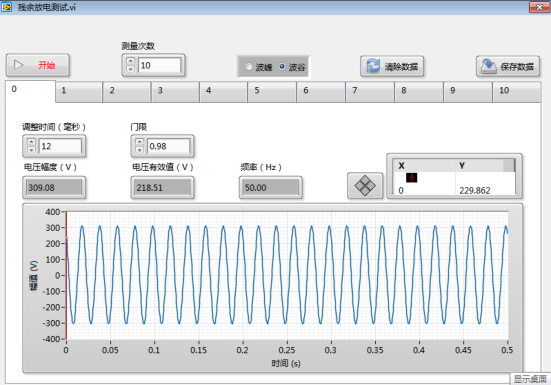This screenshot has width=551, height=385.
Task: Click the 频率 indicator showing 50.00
Action: (270, 188)
